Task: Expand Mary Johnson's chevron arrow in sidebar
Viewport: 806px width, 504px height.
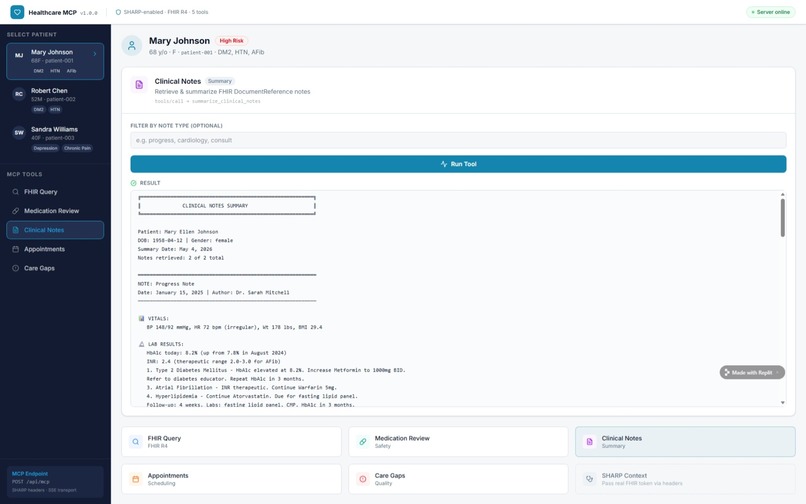Action: point(95,53)
